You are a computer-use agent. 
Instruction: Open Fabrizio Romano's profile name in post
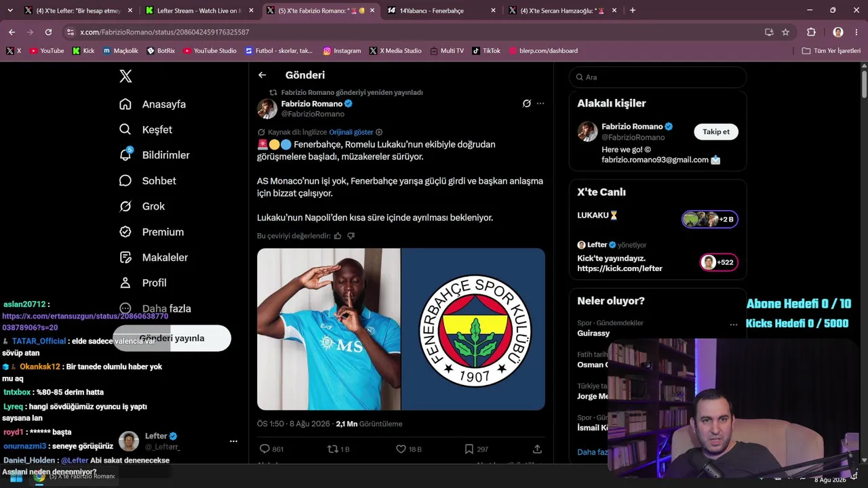click(312, 104)
